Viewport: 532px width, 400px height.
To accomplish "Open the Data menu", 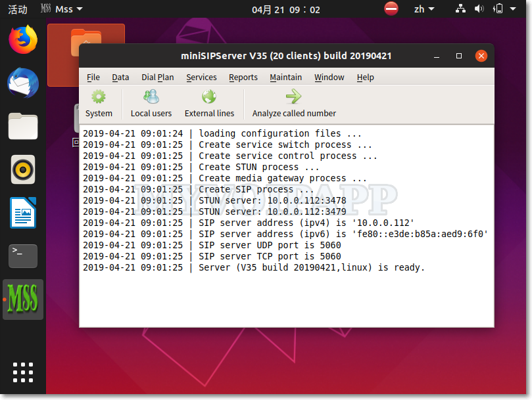I will click(x=120, y=78).
